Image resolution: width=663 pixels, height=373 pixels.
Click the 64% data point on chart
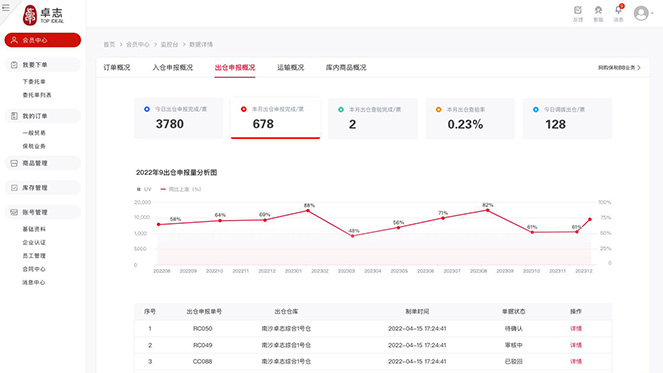(x=220, y=220)
